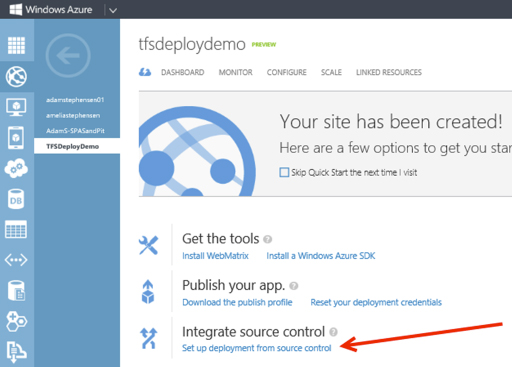Select AdamS-SPASandPit site in list
This screenshot has width=512, height=367.
pyautogui.click(x=75, y=131)
